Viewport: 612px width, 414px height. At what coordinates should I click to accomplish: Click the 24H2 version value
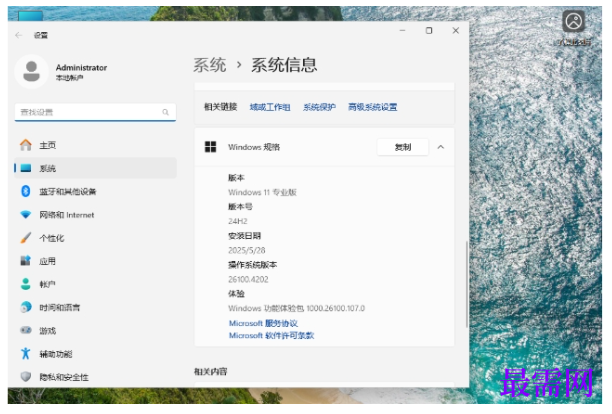[238, 221]
